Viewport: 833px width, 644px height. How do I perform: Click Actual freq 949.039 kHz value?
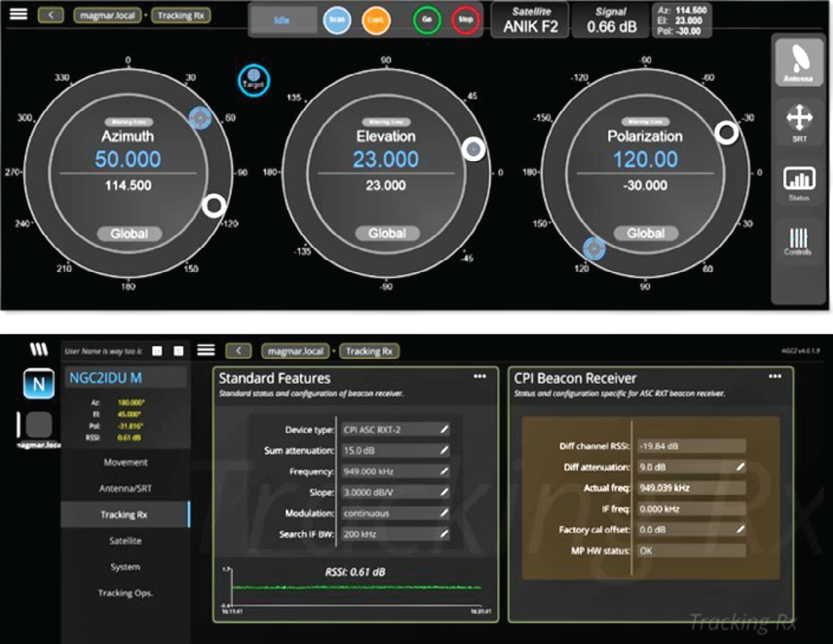(x=692, y=488)
